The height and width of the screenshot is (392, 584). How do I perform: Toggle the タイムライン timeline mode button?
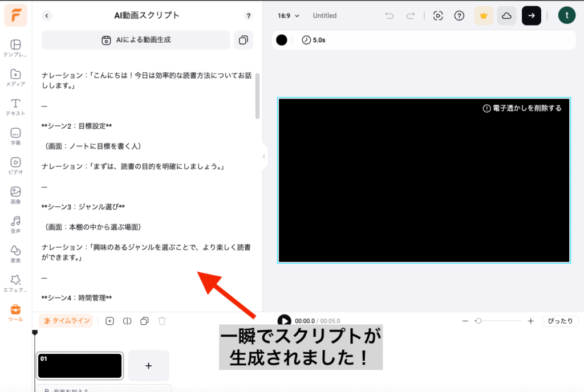[66, 321]
